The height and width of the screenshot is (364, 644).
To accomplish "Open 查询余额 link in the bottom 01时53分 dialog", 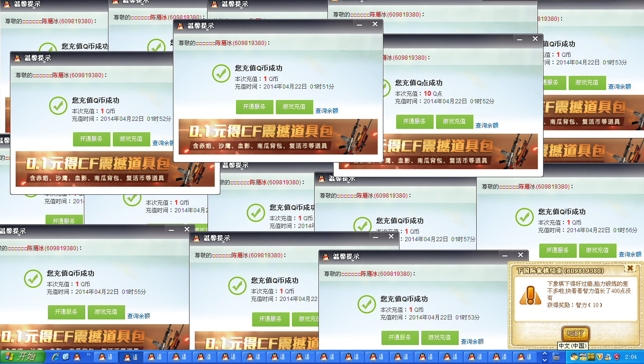I will (472, 342).
